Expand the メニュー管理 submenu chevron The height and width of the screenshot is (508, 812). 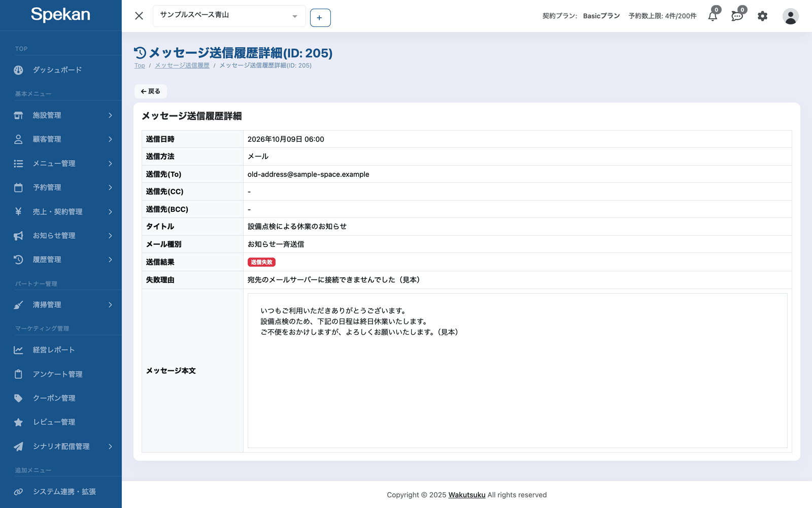pyautogui.click(x=110, y=164)
